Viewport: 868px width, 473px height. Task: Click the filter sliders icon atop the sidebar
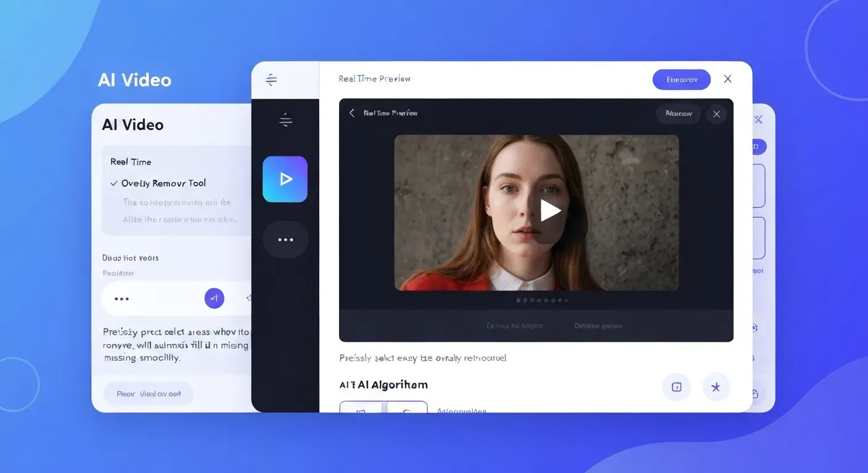[271, 79]
